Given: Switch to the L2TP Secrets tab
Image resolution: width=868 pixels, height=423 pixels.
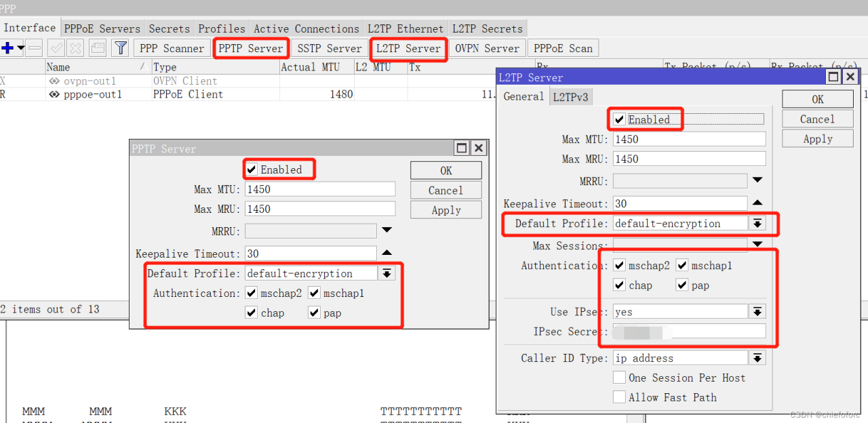Looking at the screenshot, I should tap(488, 28).
